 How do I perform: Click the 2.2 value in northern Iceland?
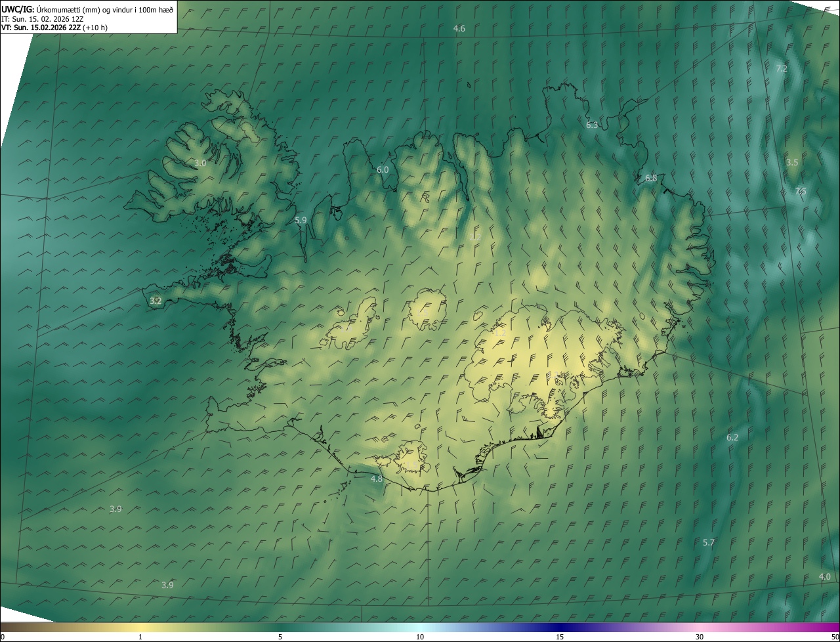(x=476, y=237)
